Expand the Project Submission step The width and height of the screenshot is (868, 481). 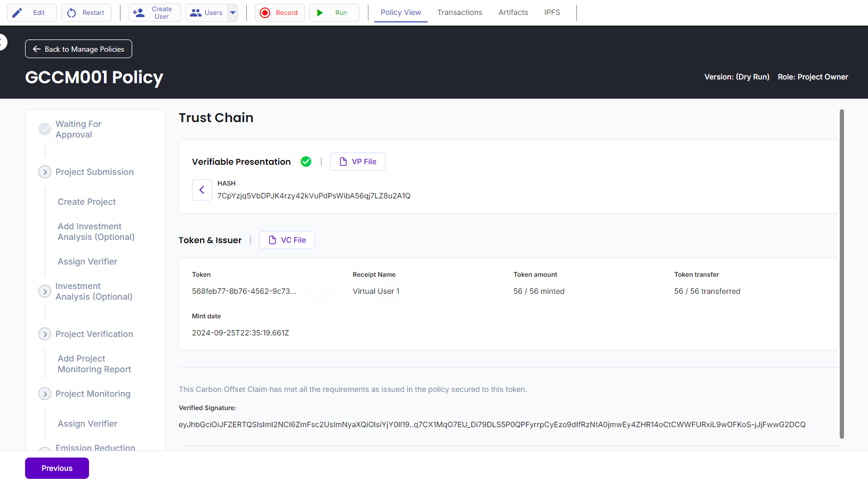45,172
